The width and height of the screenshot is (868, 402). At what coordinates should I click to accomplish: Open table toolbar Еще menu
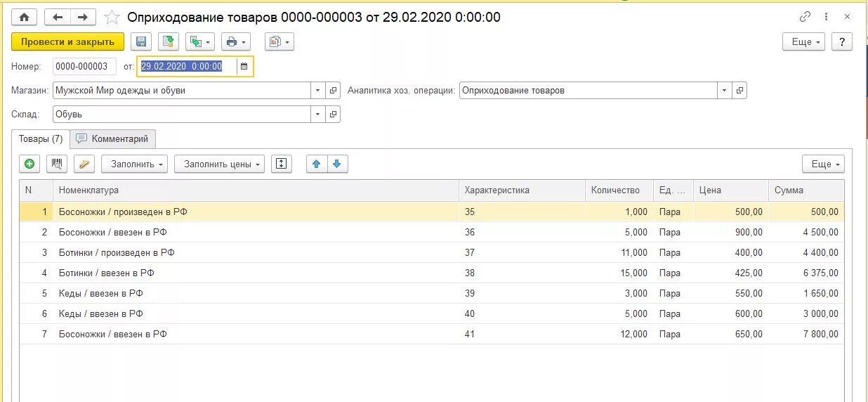tap(823, 164)
